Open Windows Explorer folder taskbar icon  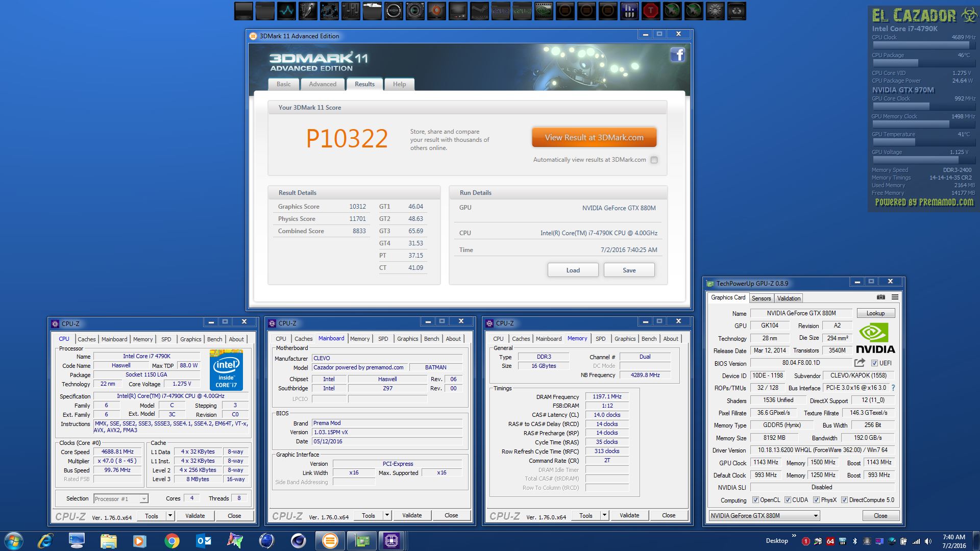point(108,541)
